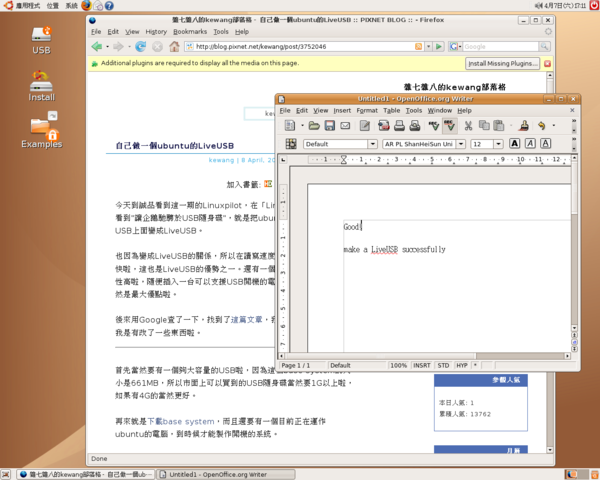Click Firefox Reload icon
The width and height of the screenshot is (600, 480).
pyautogui.click(x=140, y=47)
